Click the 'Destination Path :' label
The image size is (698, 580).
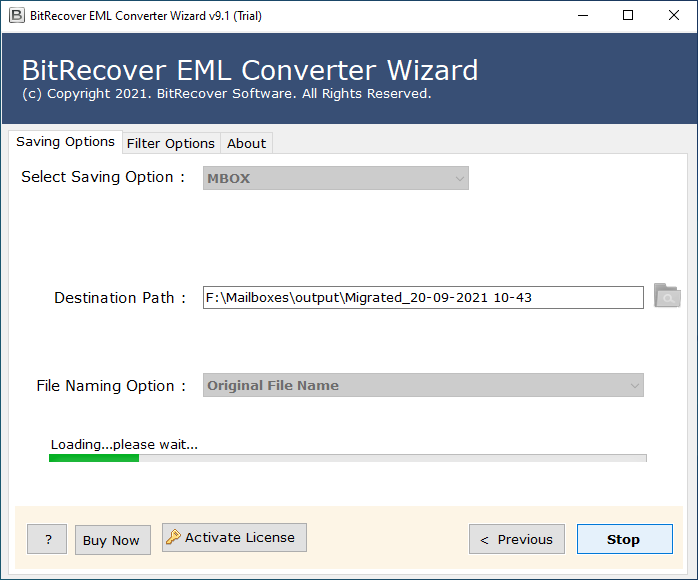coord(120,297)
